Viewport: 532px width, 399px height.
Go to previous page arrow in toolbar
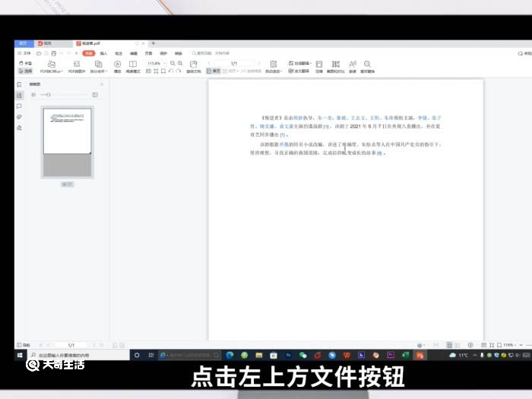pyautogui.click(x=209, y=63)
